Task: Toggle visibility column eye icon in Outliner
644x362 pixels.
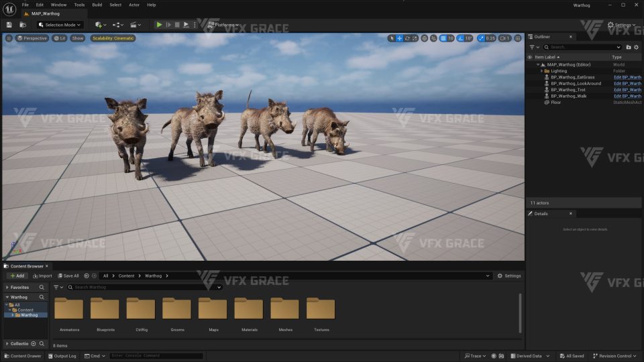Action: (530, 57)
